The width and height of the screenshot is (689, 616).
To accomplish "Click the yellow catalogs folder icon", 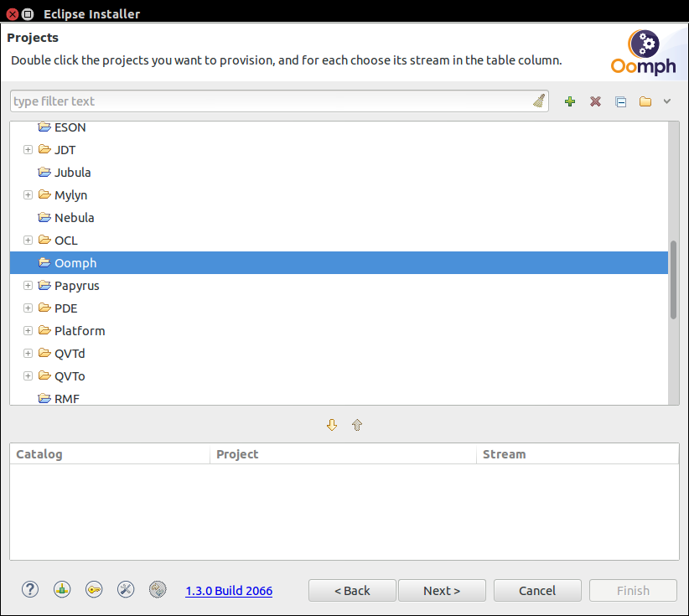I will click(x=645, y=101).
